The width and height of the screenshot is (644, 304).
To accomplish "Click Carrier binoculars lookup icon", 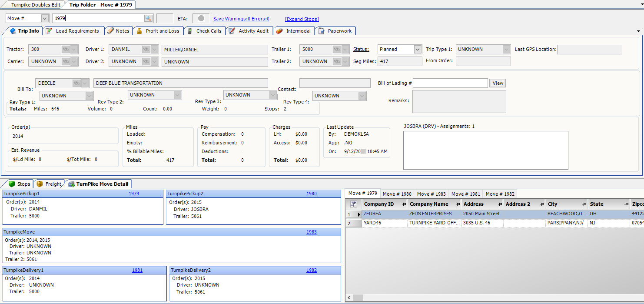I will pos(66,62).
